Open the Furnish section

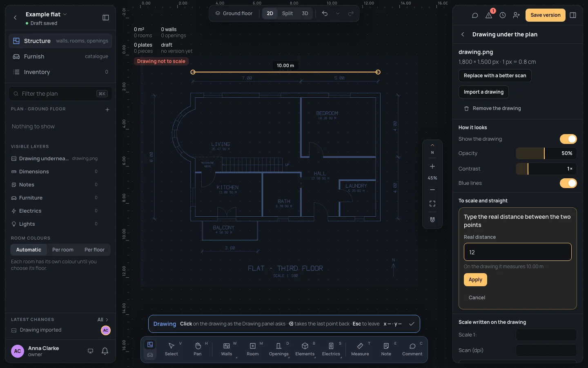60,56
